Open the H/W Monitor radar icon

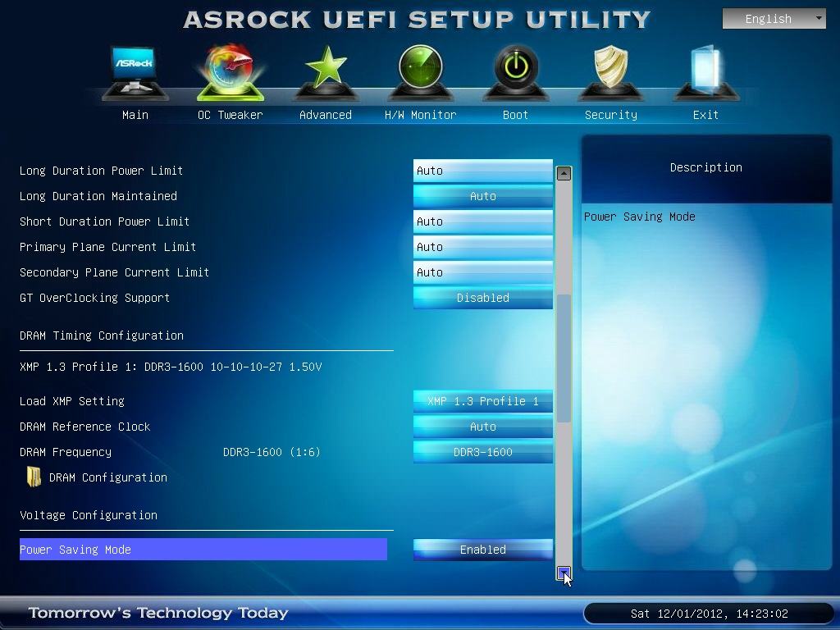[x=421, y=73]
